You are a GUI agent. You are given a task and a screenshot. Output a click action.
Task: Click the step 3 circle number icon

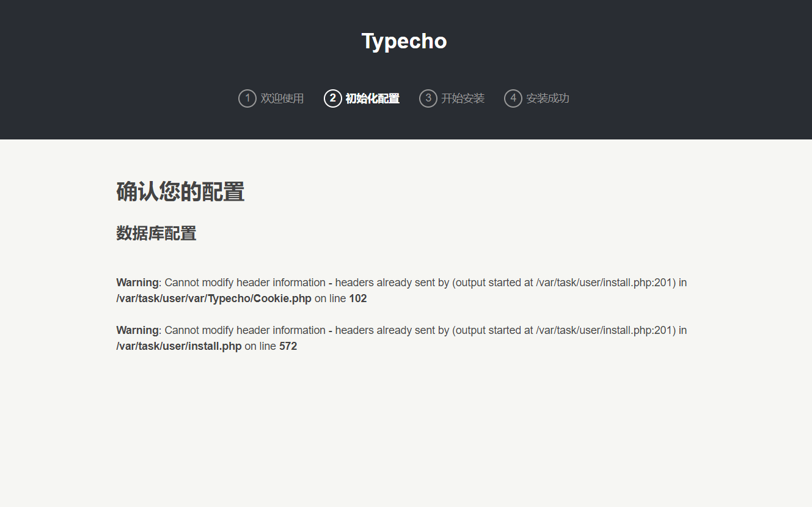[428, 98]
